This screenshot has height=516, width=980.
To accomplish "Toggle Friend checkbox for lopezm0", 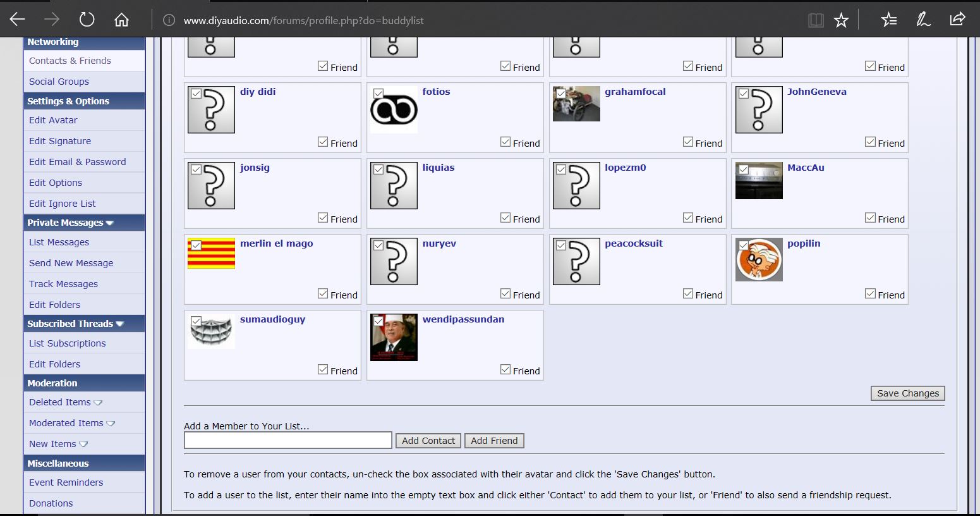I will point(688,218).
